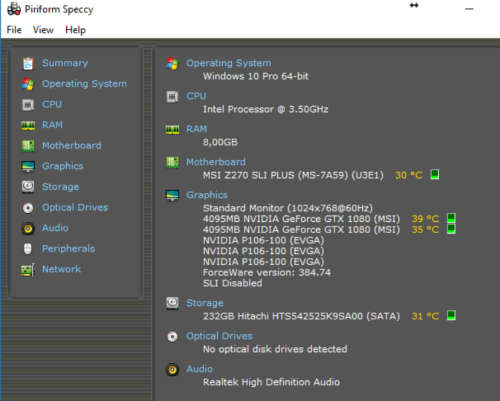The image size is (500, 401).
Task: Click the Windows flag icon beside Operating System heading
Action: coord(172,63)
